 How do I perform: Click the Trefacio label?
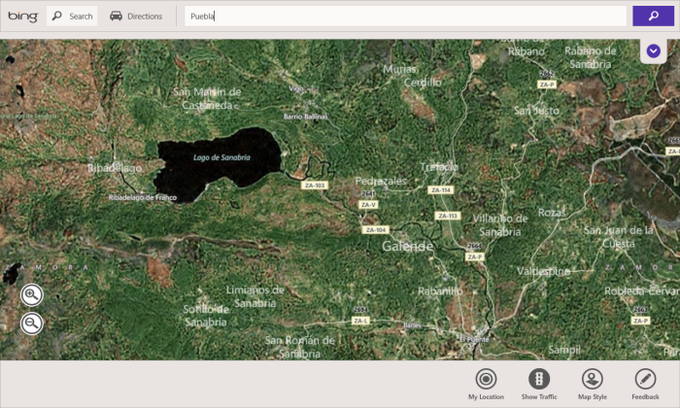coord(439,167)
